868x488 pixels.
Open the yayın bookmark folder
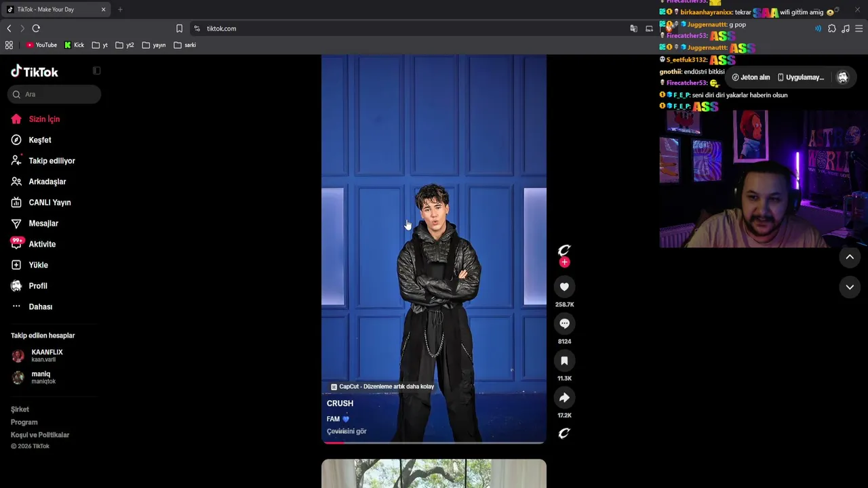154,45
